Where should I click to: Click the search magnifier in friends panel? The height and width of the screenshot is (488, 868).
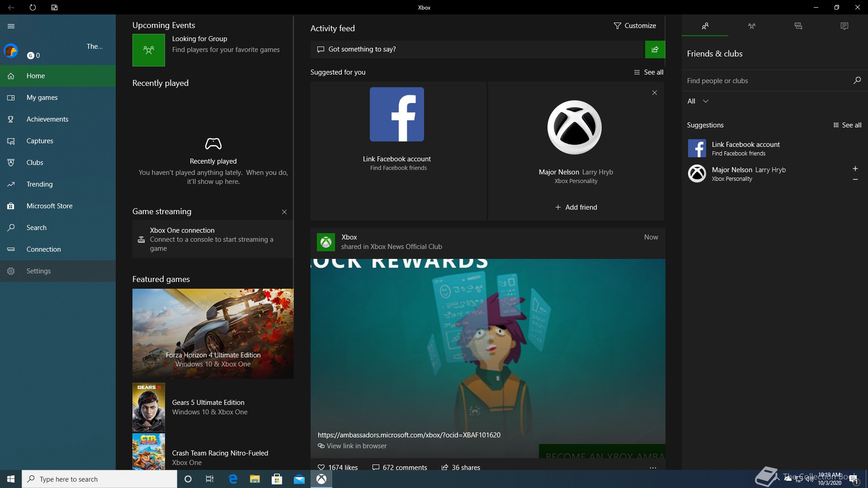point(857,80)
